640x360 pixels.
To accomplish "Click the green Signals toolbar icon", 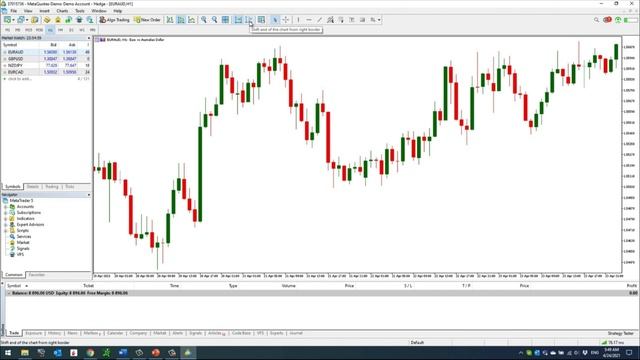I will point(68,20).
